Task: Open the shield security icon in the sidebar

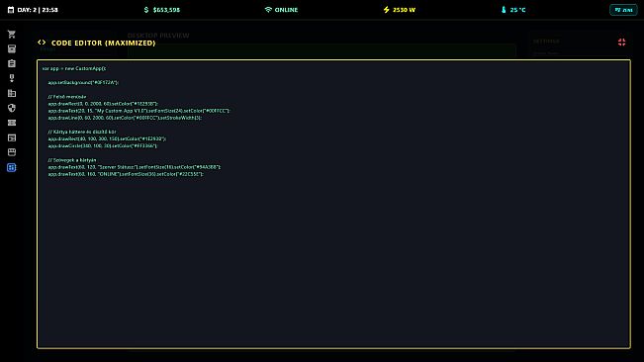Action: pyautogui.click(x=12, y=108)
